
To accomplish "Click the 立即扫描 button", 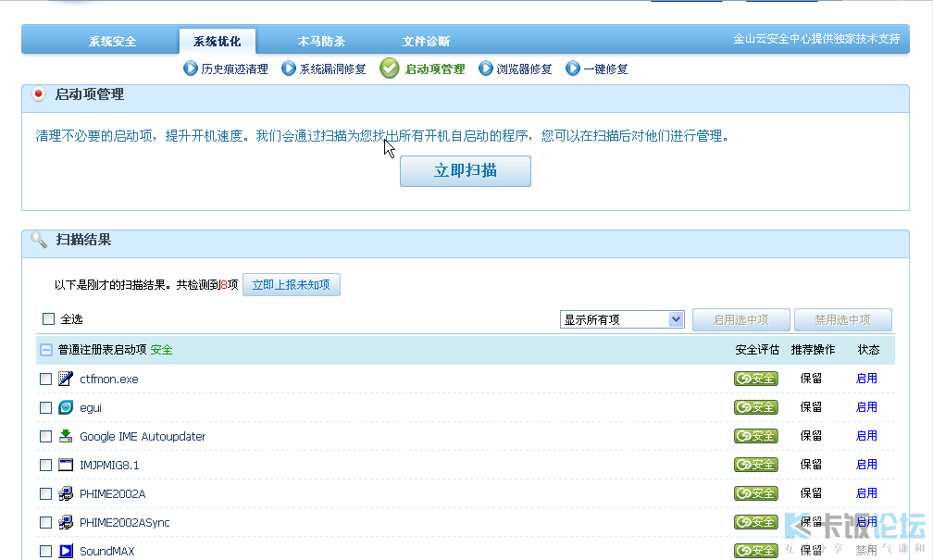I will point(466,171).
